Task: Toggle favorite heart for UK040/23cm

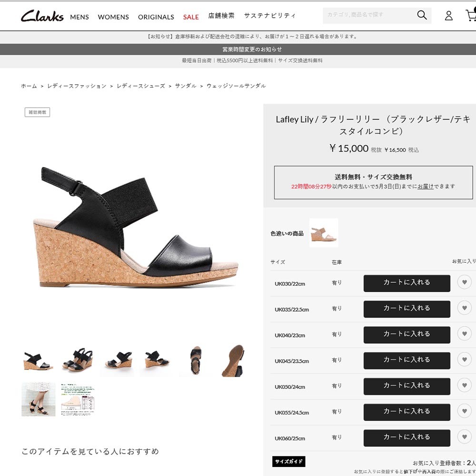Action: point(465,334)
